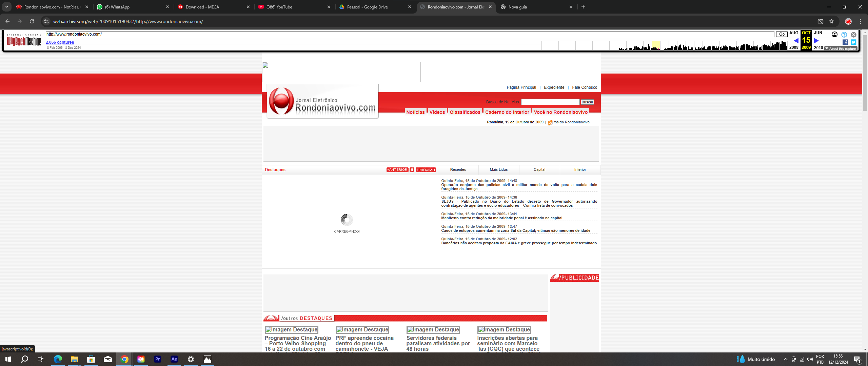Pause the Destaques slideshow
Viewport: 868px width, 366px height.
click(412, 170)
